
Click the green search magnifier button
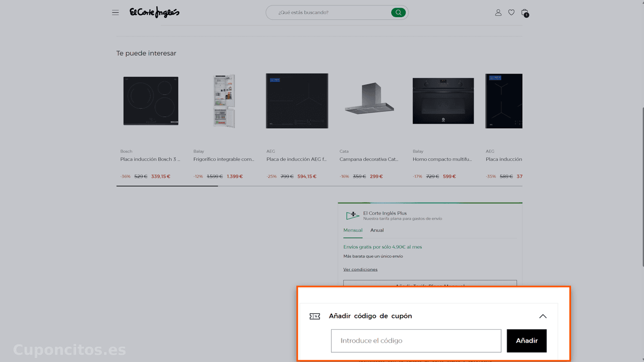coord(398,12)
